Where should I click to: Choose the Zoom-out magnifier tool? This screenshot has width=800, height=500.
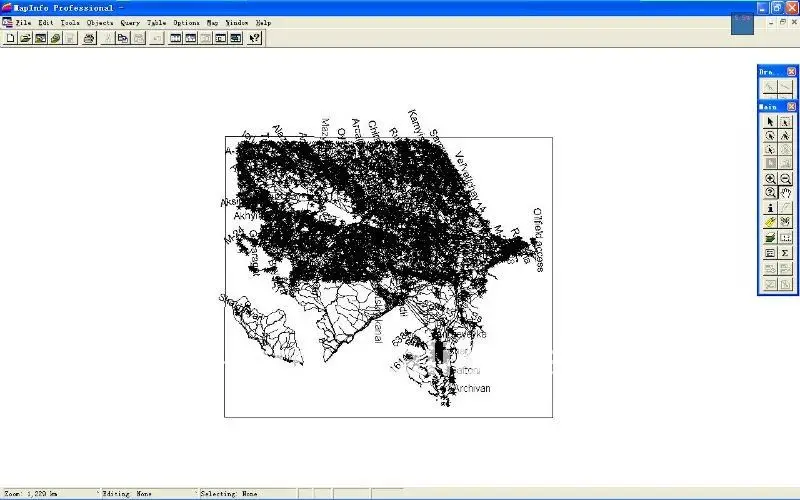click(x=785, y=179)
